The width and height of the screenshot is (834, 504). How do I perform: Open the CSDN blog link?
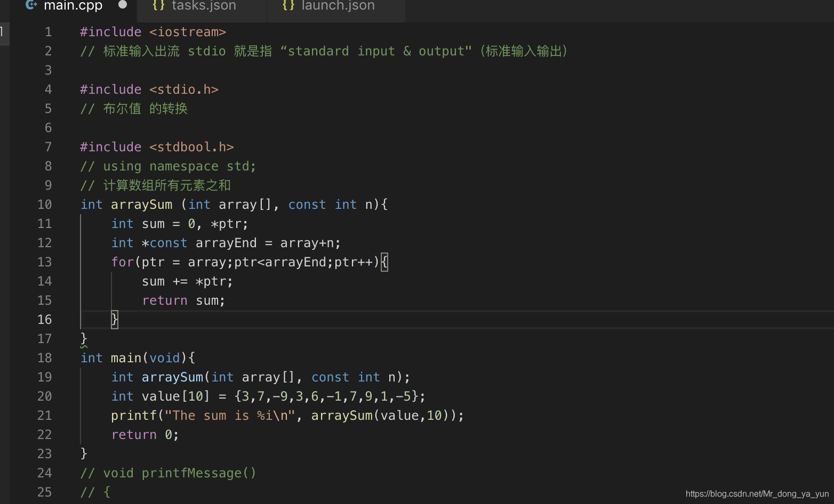click(757, 493)
